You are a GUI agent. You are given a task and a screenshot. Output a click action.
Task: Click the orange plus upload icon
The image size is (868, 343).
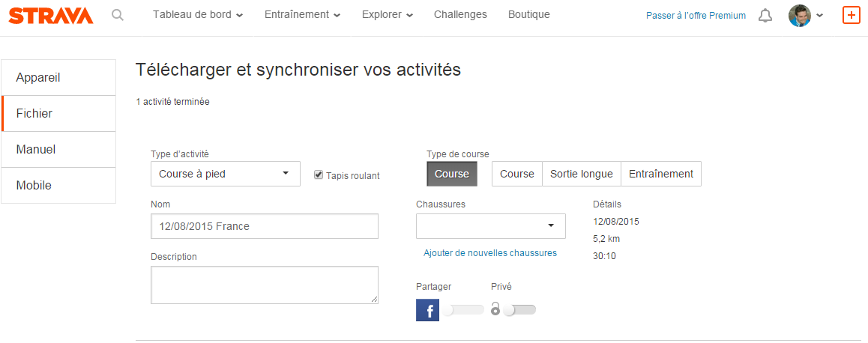[851, 15]
